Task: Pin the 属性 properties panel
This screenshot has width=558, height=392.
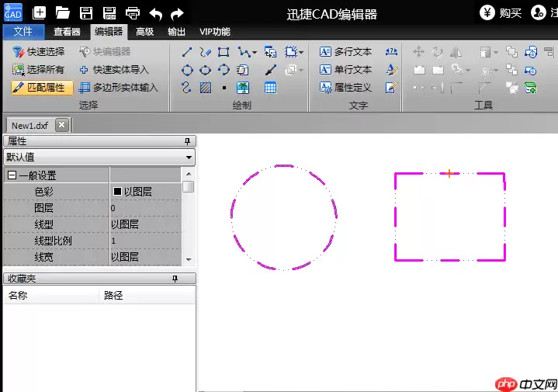Action: [x=187, y=141]
